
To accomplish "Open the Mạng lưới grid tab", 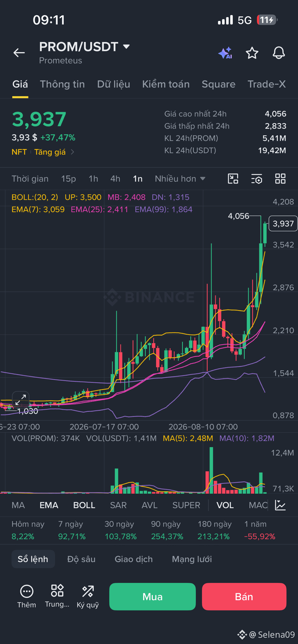I will 192,559.
